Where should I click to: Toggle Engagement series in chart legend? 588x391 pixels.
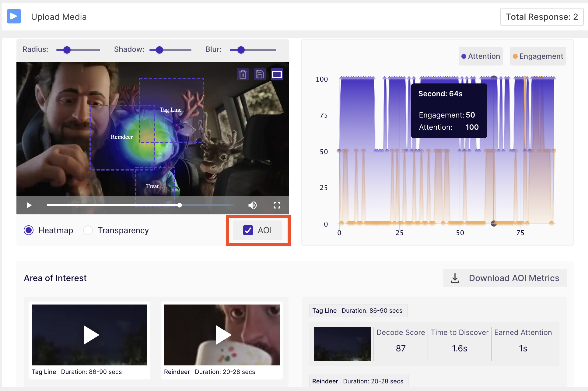coord(538,56)
